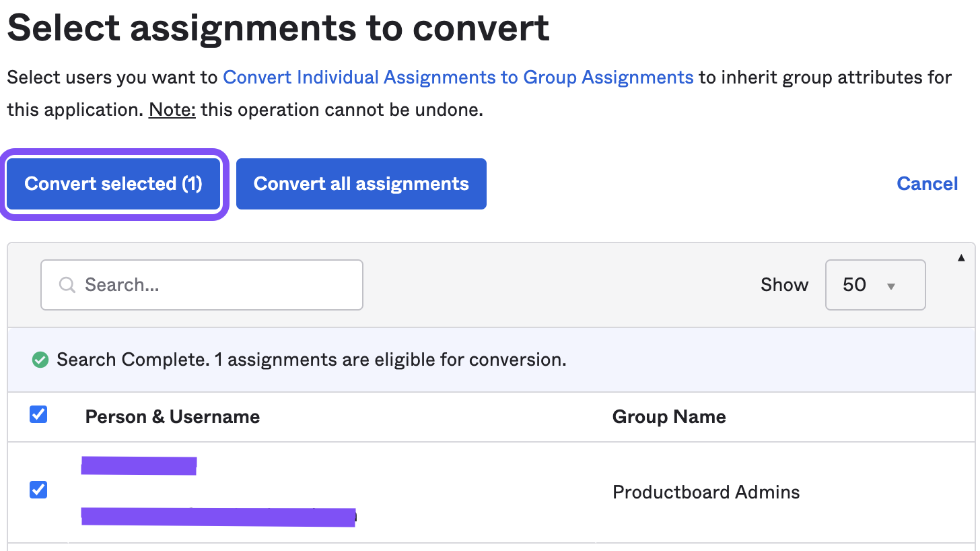Image resolution: width=980 pixels, height=551 pixels.
Task: Click the scroll-up arrow of the list
Action: pos(961,257)
